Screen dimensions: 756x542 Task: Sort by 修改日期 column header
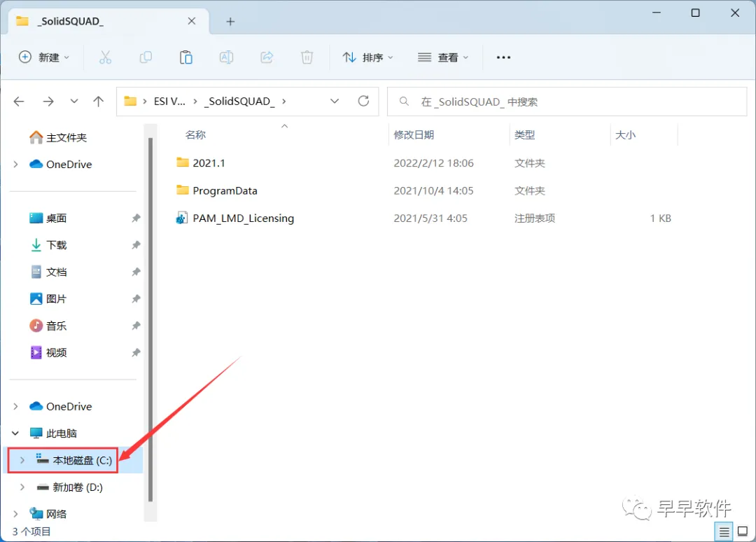(x=414, y=135)
